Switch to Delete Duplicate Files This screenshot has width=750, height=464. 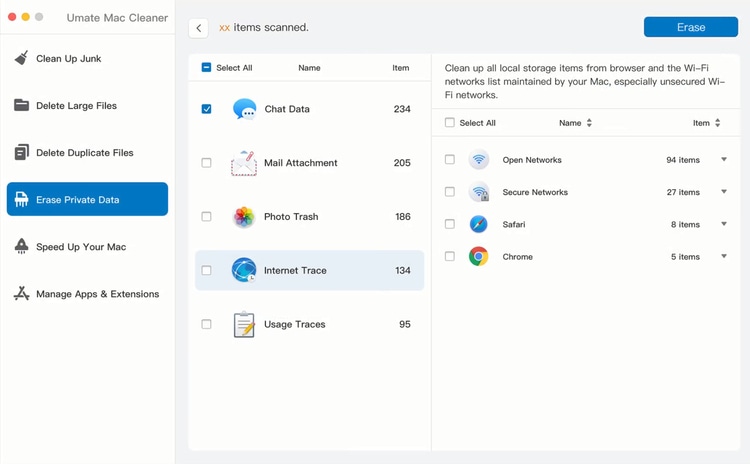click(x=84, y=153)
